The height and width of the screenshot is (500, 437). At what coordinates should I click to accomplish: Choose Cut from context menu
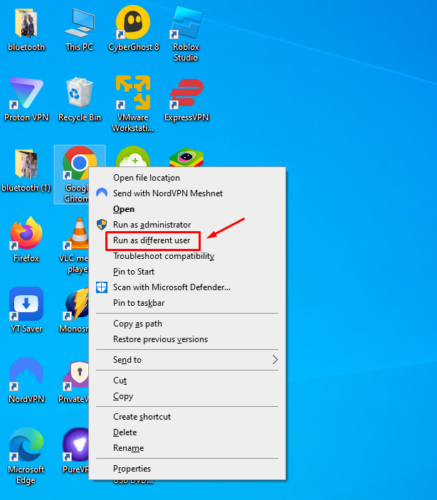187,381
